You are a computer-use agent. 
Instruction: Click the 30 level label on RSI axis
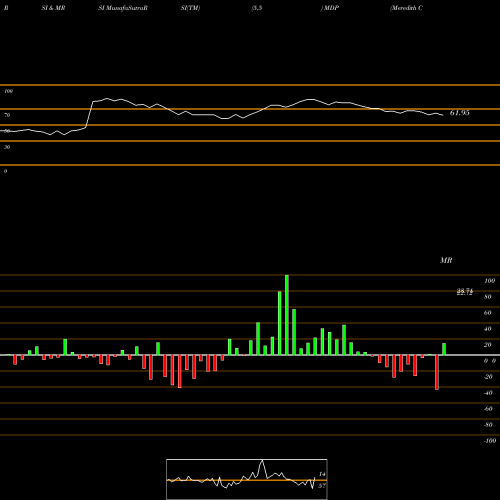7,147
